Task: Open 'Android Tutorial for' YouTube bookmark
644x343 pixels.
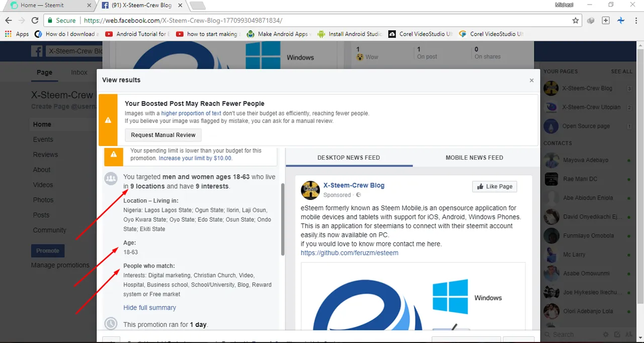Action: coord(137,34)
